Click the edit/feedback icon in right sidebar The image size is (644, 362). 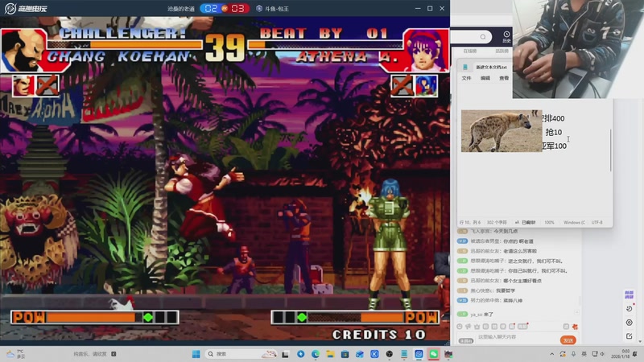(x=630, y=335)
